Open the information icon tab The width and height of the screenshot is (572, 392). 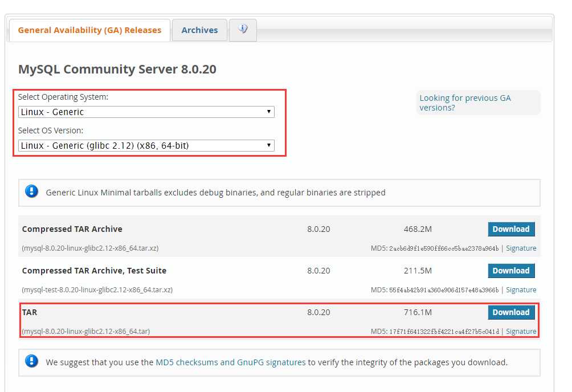pos(243,30)
